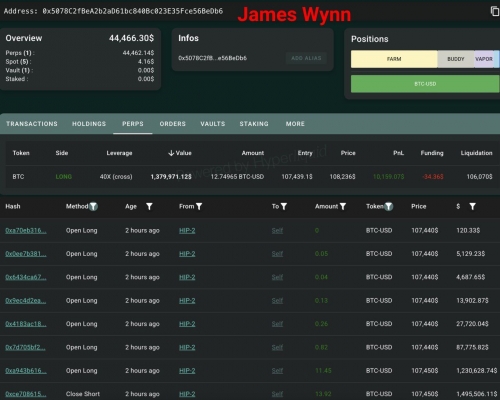Open HIP-2 link in first transaction row
Image resolution: width=500 pixels, height=400 pixels.
pyautogui.click(x=187, y=230)
